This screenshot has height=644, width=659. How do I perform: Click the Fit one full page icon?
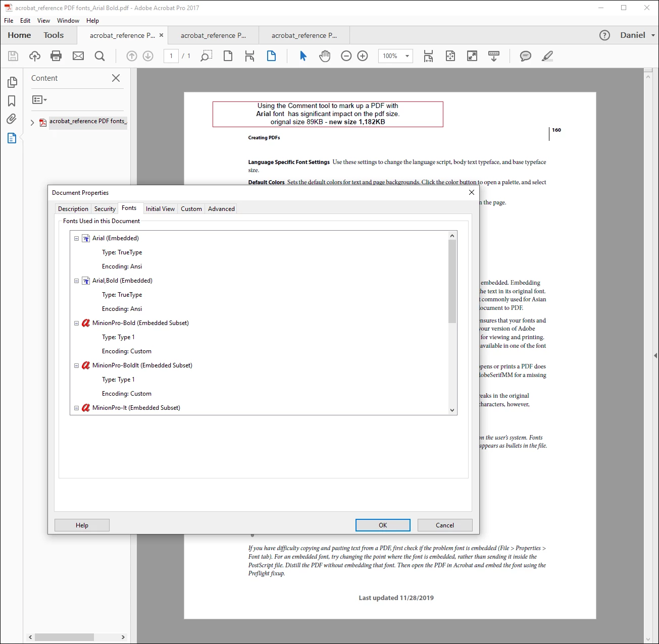coord(450,56)
